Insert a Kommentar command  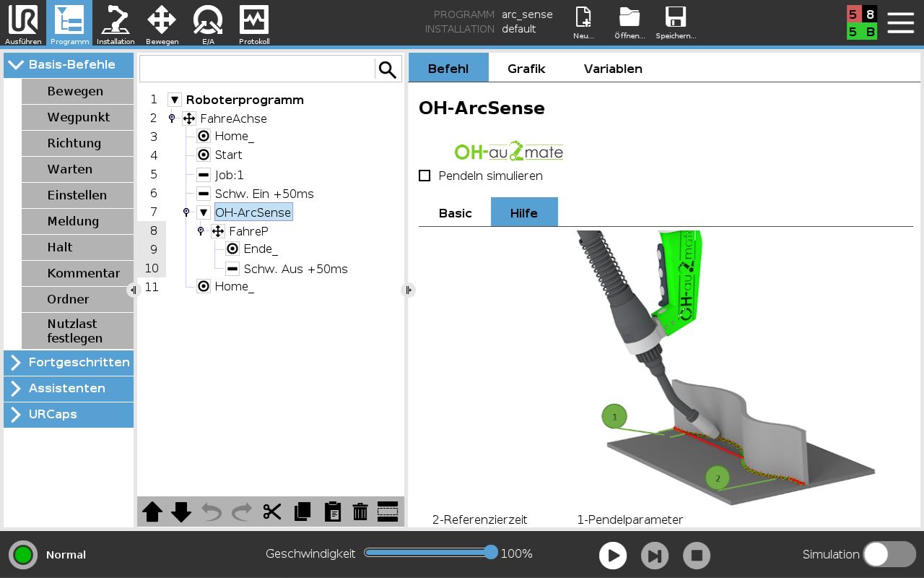click(x=77, y=273)
